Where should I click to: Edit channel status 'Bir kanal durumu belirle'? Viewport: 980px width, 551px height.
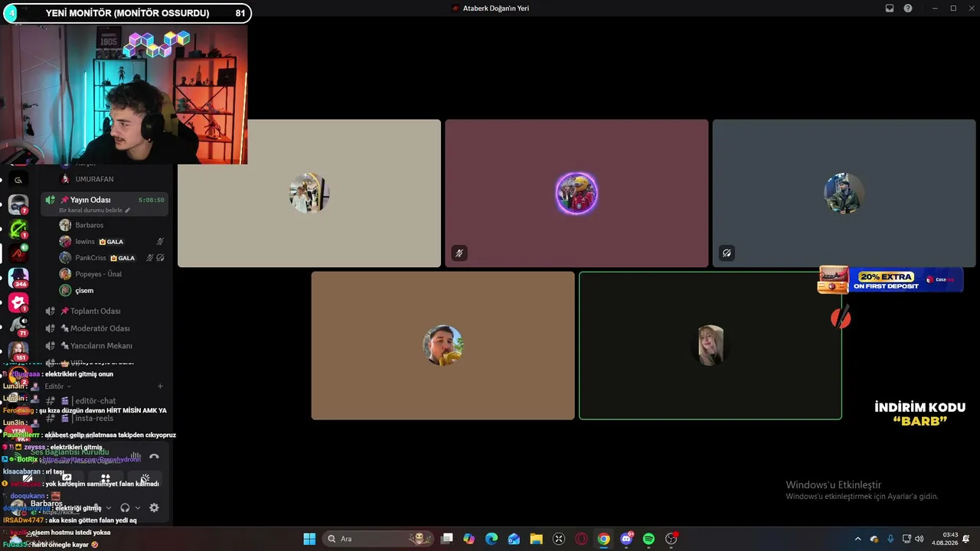tap(94, 210)
